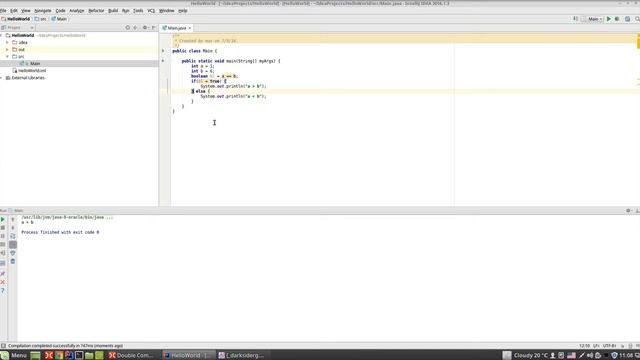Viewport: 640px width, 360px height.
Task: Clear console with trash icon
Action: 13,261
